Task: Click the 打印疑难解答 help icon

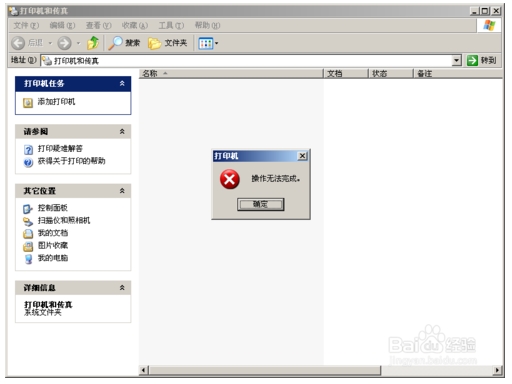Action: [x=29, y=149]
